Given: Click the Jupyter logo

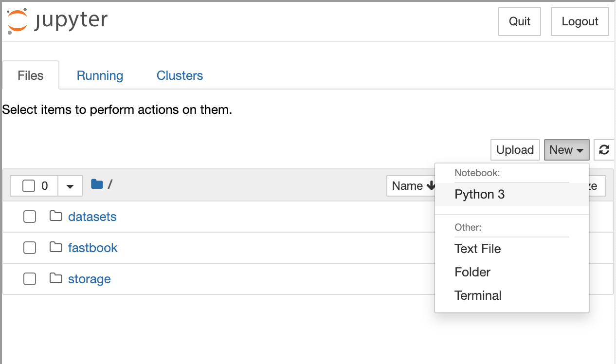Looking at the screenshot, I should tap(57, 21).
